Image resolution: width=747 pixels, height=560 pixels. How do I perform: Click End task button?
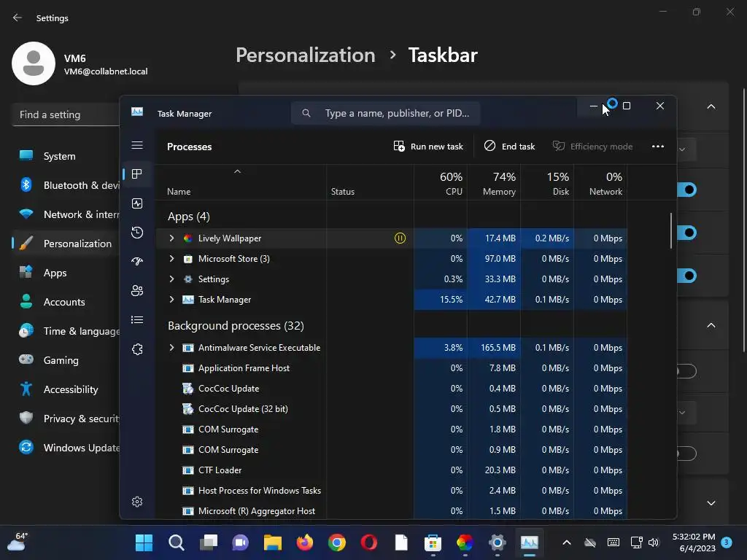[x=509, y=146]
